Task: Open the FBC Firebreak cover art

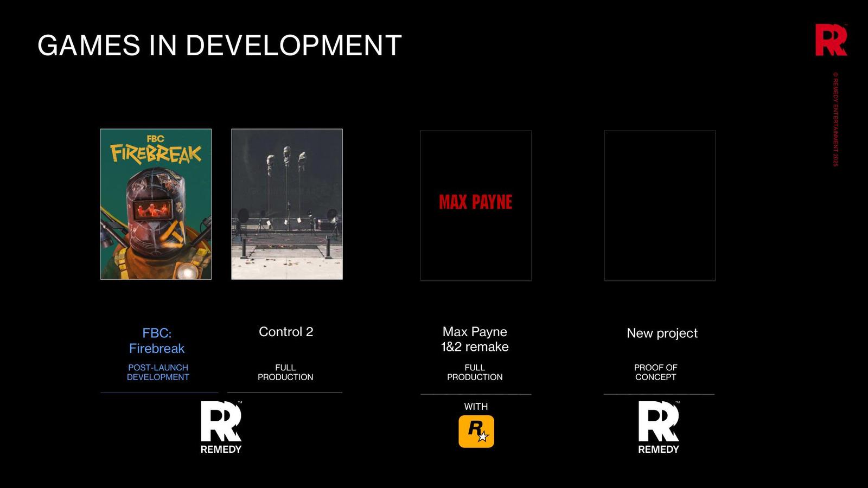Action: [156, 204]
